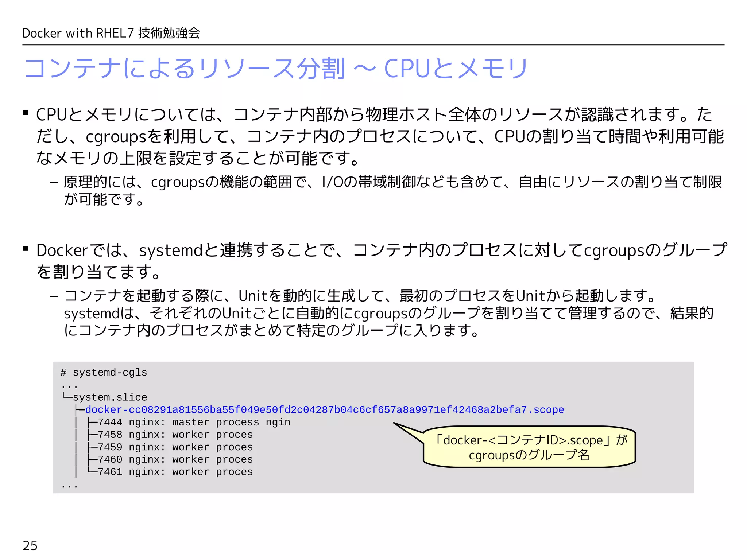The width and height of the screenshot is (747, 560).
Task: Click the line '7444 nginx: master process ngin'
Action: pyautogui.click(x=194, y=422)
